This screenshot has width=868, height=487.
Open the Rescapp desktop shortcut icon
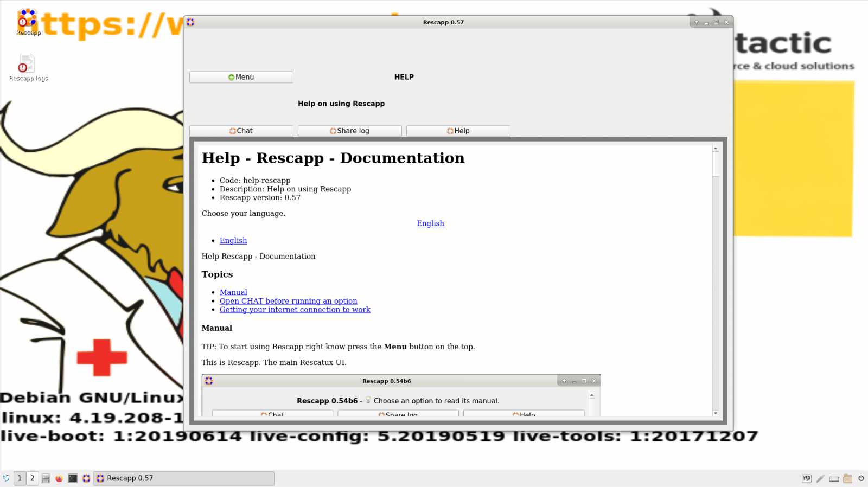tap(27, 22)
